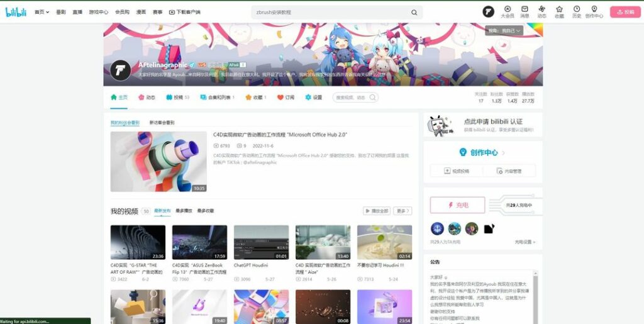This screenshot has width=644, height=324.
Task: Click 更多 more button
Action: point(402,211)
